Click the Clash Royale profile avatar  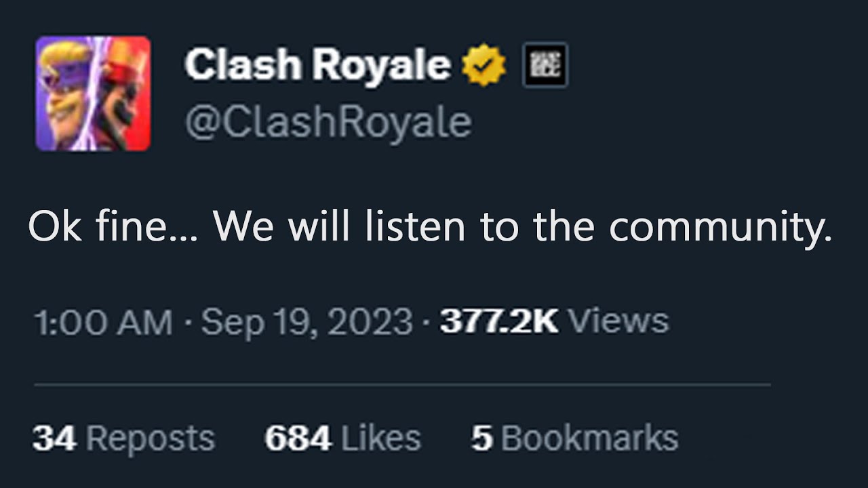coord(93,93)
